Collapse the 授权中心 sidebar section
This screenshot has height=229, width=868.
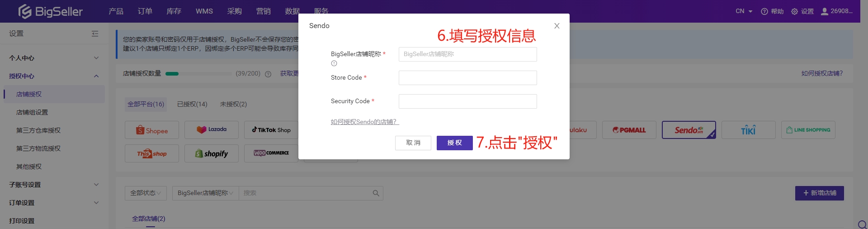(54, 76)
